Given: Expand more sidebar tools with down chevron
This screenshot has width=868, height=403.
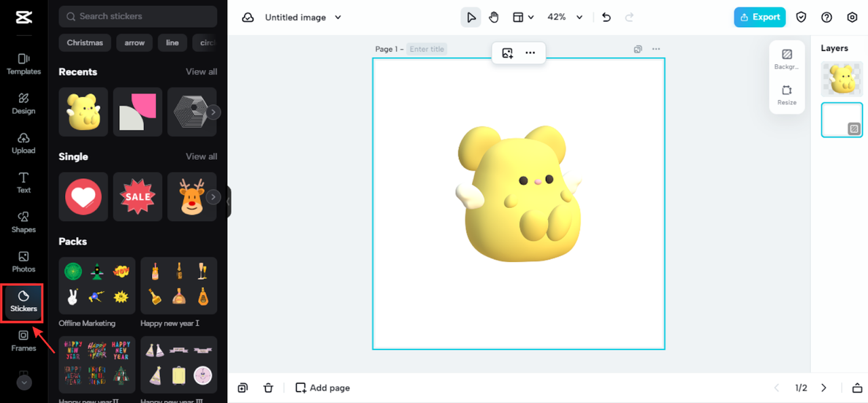Looking at the screenshot, I should pos(24,383).
